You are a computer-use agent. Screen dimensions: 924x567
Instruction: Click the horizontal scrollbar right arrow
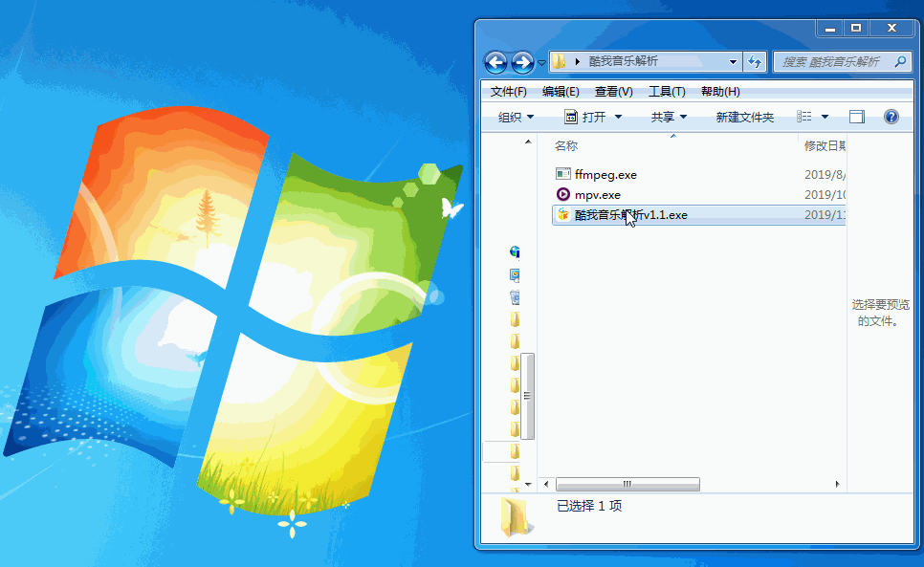[837, 484]
